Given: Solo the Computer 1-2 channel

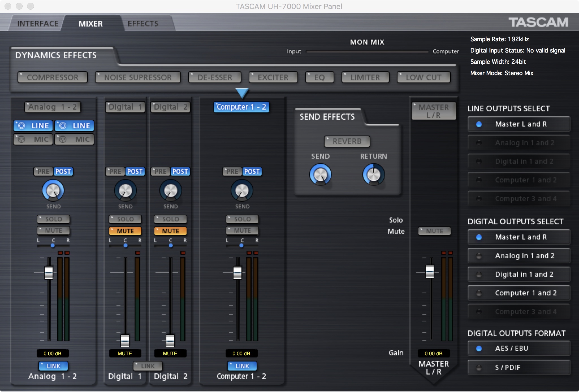Looking at the screenshot, I should coord(242,219).
